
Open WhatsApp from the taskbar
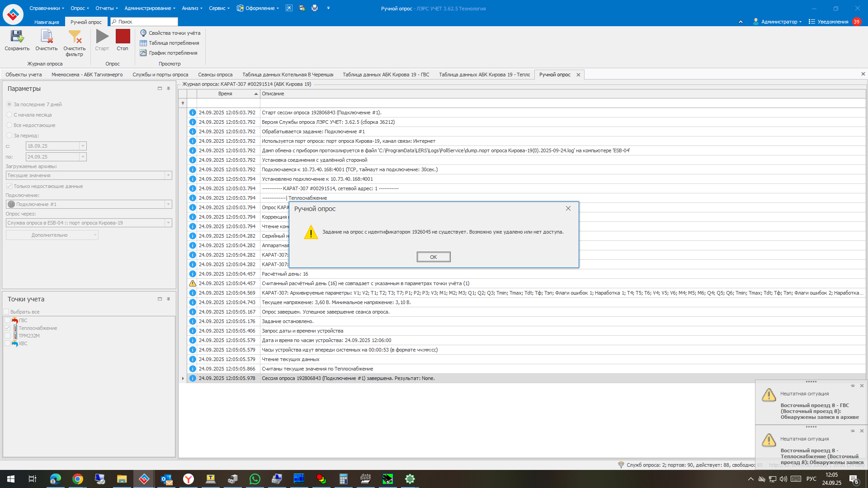click(255, 479)
